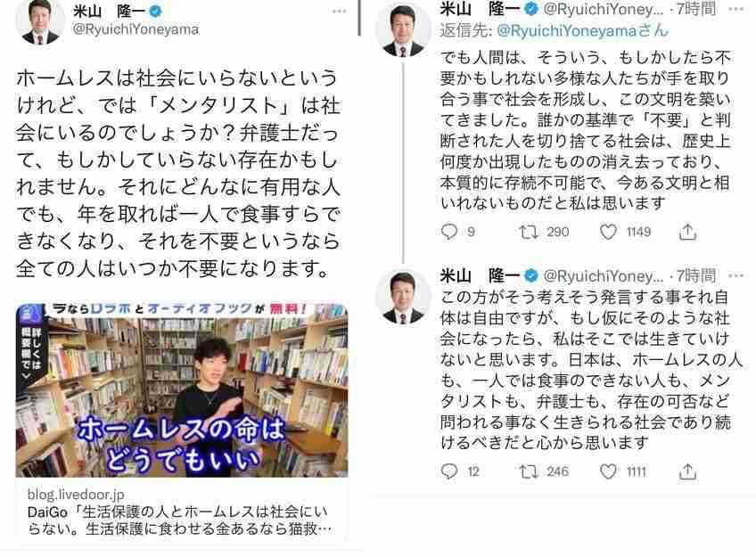Image resolution: width=756 pixels, height=557 pixels.
Task: Open the blog.livedoor.jp link card title
Action: (x=179, y=520)
